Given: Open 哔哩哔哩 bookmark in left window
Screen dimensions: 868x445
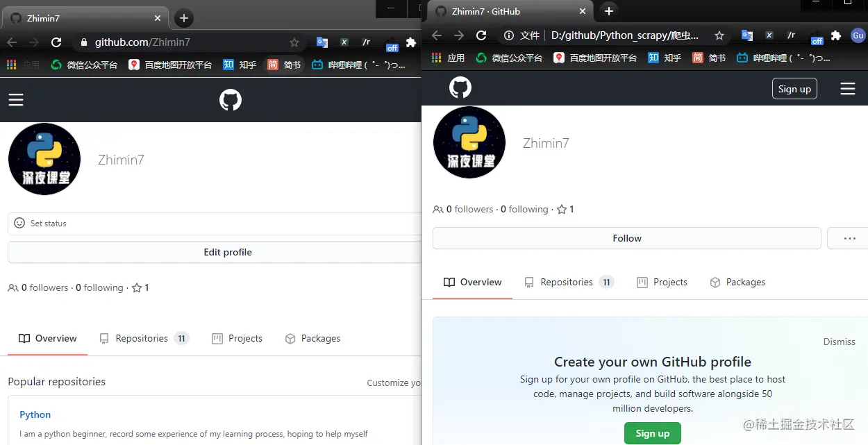Looking at the screenshot, I should coord(358,65).
